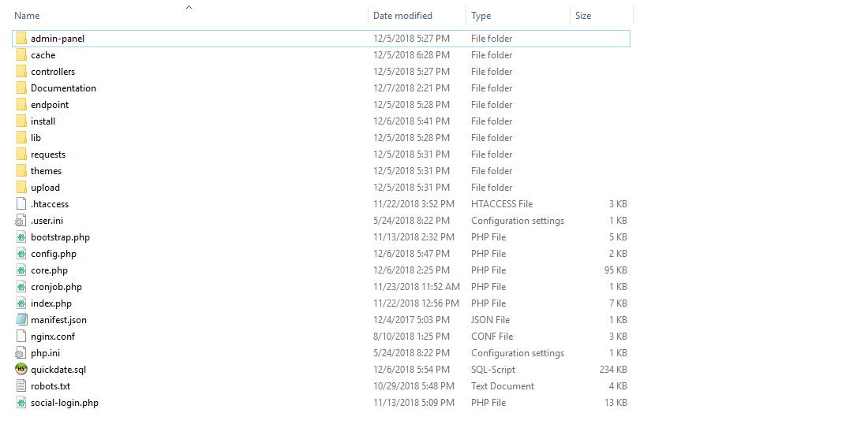Sort list by Type column header

(481, 16)
